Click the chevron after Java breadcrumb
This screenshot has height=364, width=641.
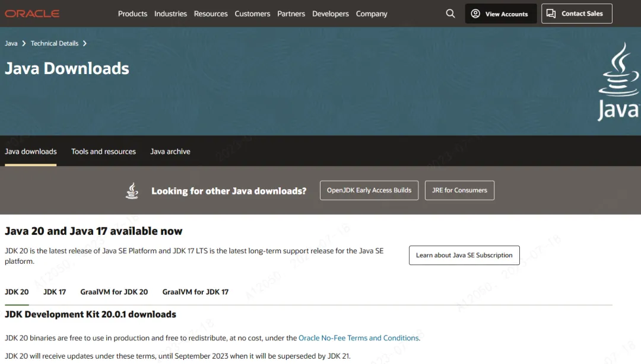(24, 43)
